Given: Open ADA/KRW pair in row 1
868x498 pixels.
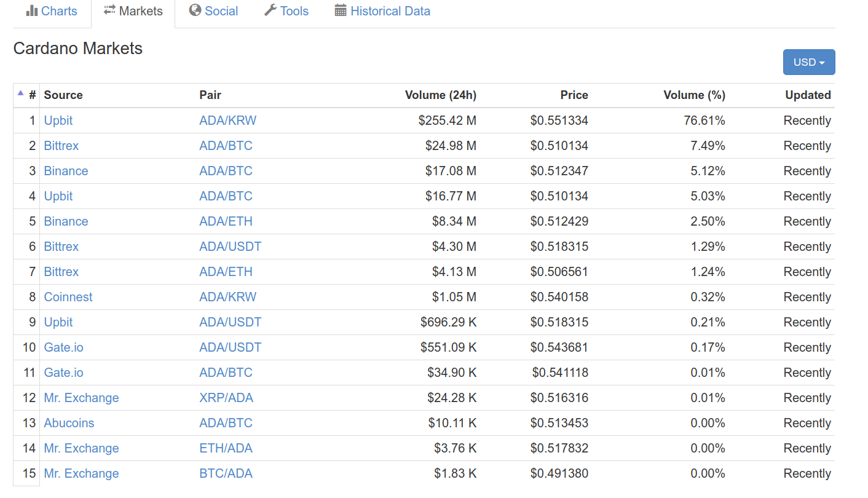Looking at the screenshot, I should click(x=228, y=121).
